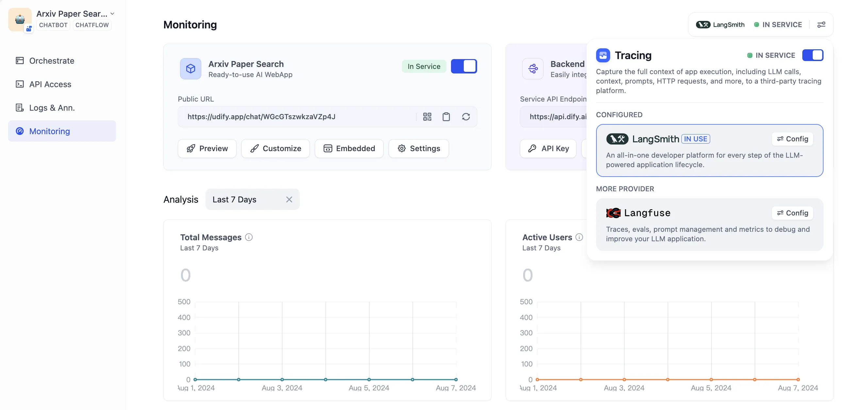Open tracing settings via the sliders icon

click(821, 24)
